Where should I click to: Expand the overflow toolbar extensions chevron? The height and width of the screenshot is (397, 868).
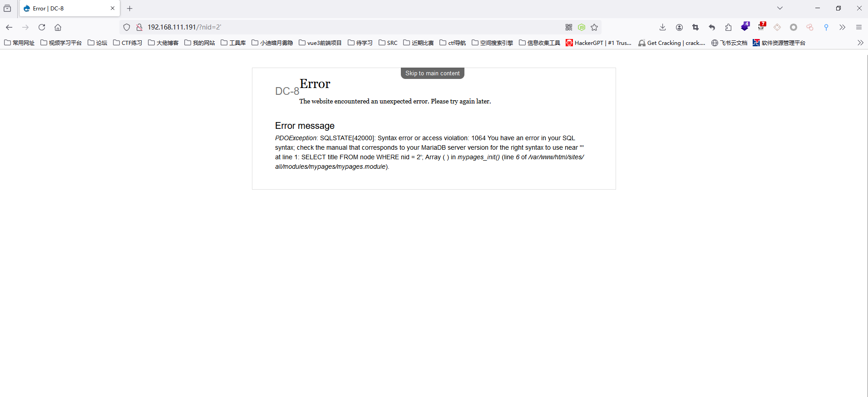(x=843, y=27)
